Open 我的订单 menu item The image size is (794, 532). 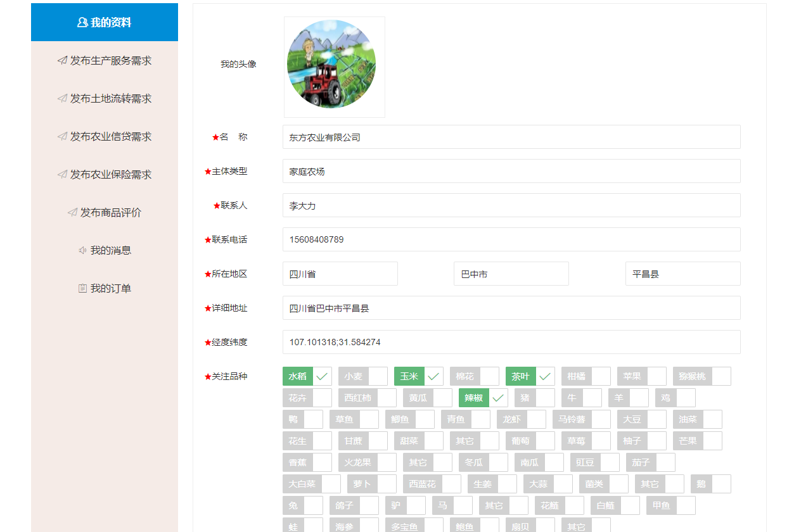[110, 289]
